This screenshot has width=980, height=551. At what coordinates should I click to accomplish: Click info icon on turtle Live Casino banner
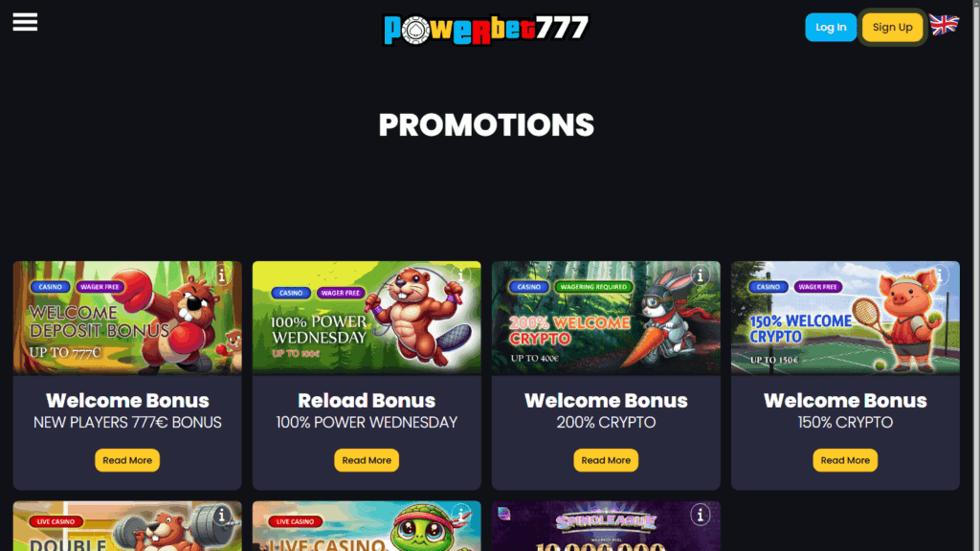[x=460, y=515]
